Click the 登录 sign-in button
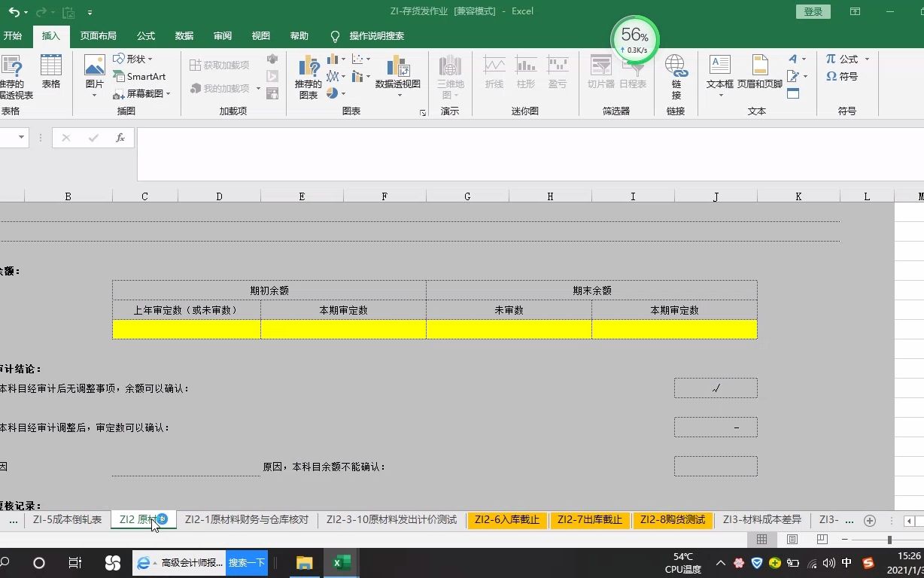The width and height of the screenshot is (924, 578). [x=813, y=12]
